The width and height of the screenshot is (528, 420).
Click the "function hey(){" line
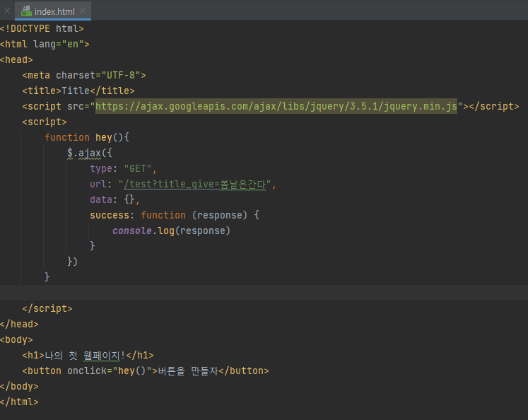pos(87,137)
